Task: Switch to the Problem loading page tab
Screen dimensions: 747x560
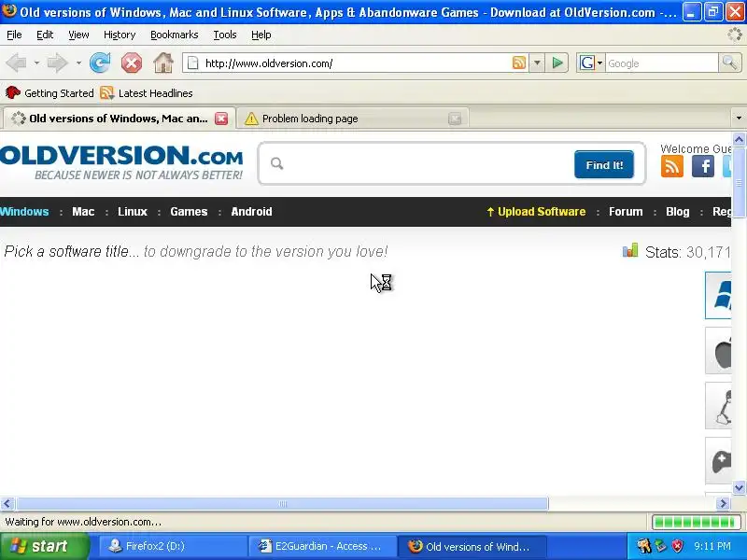Action: [353, 119]
